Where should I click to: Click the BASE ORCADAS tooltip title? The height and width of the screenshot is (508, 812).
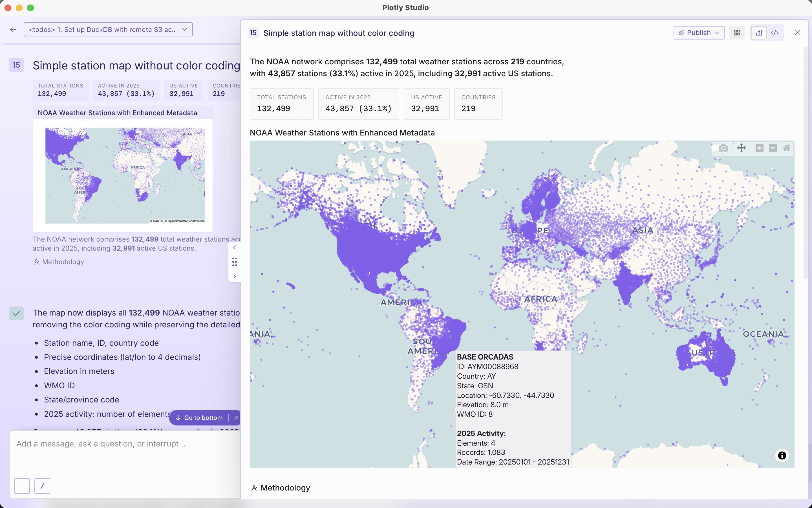point(485,357)
